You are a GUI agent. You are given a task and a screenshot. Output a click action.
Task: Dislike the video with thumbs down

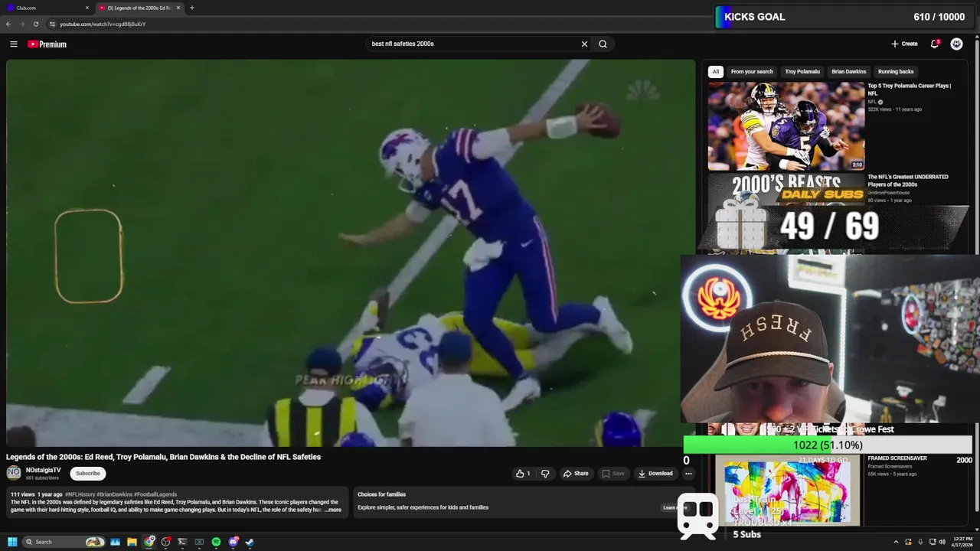(545, 474)
